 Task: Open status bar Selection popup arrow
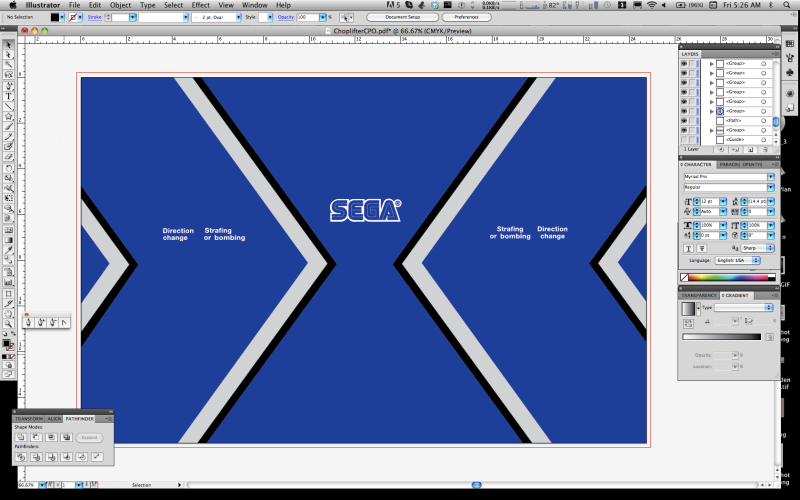click(x=179, y=485)
